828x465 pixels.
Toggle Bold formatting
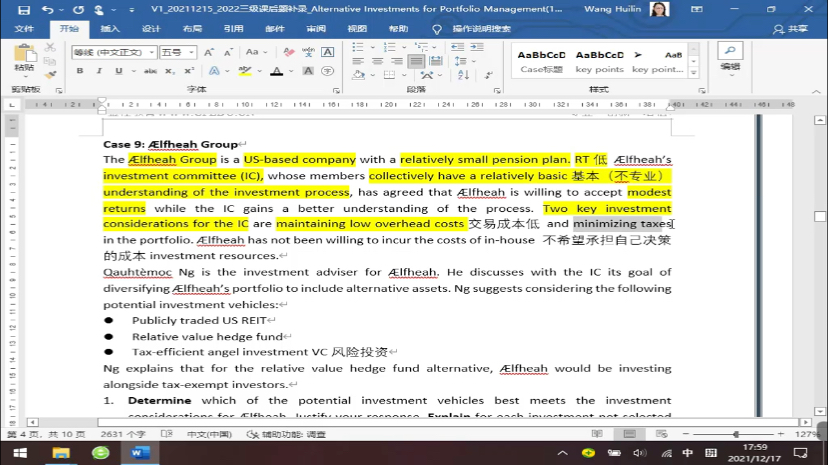81,72
